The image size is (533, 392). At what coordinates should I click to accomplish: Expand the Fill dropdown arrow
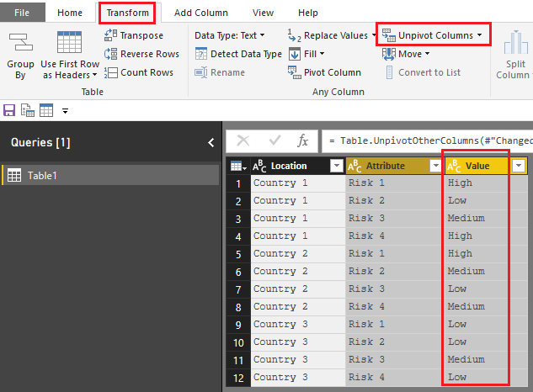point(322,54)
